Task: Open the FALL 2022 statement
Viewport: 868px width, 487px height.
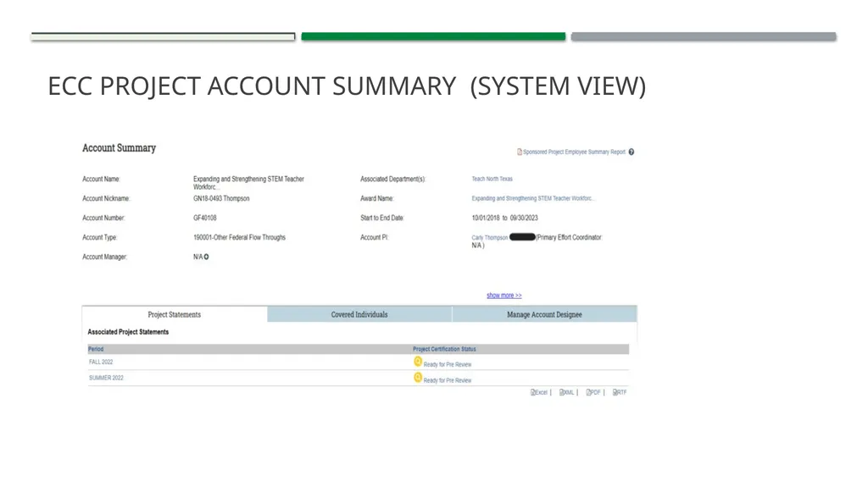Action: tap(101, 362)
